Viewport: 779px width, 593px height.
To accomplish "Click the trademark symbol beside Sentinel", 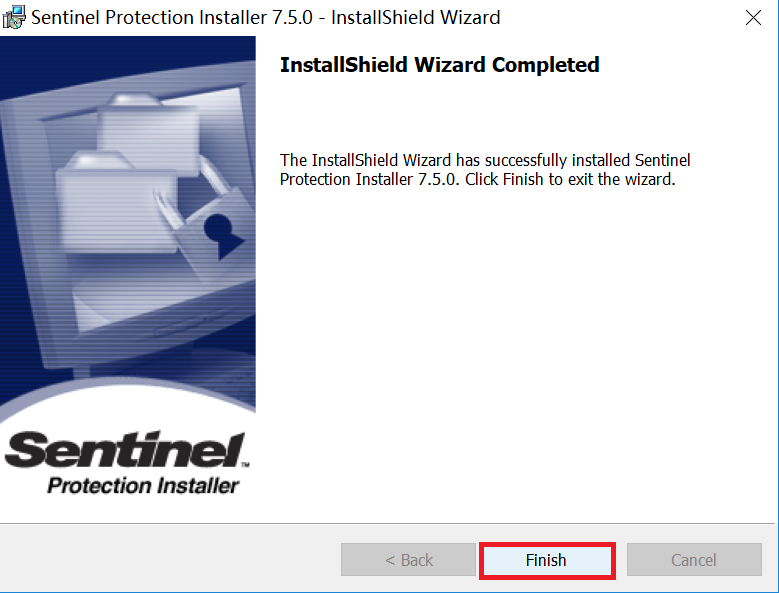I will coord(246,466).
